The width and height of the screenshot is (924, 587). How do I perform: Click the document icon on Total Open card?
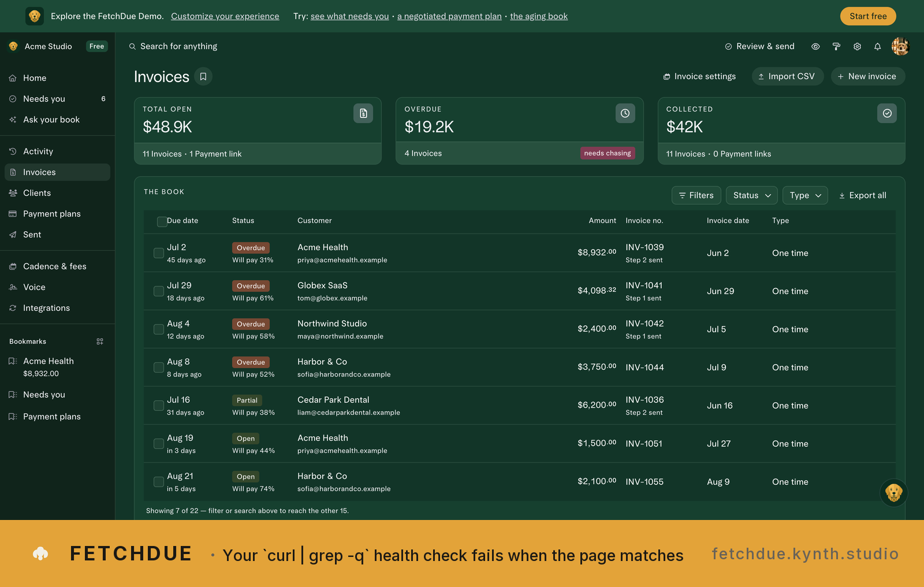click(363, 113)
